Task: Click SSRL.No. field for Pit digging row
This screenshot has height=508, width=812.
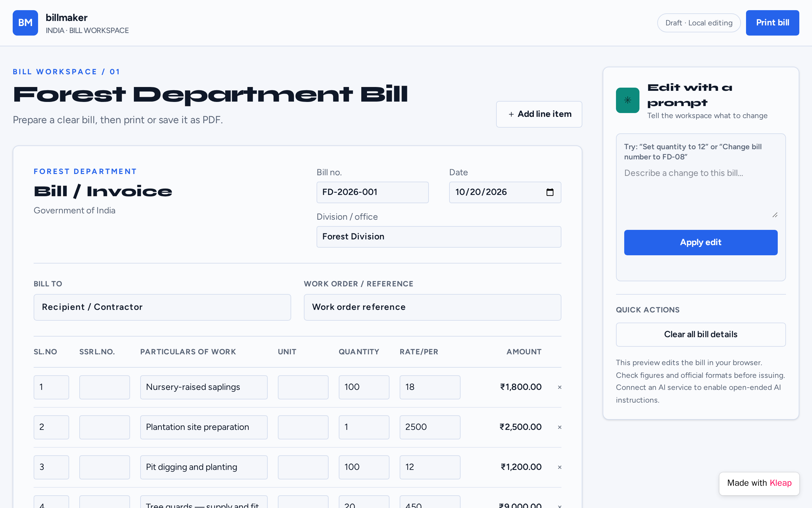Action: (x=104, y=467)
